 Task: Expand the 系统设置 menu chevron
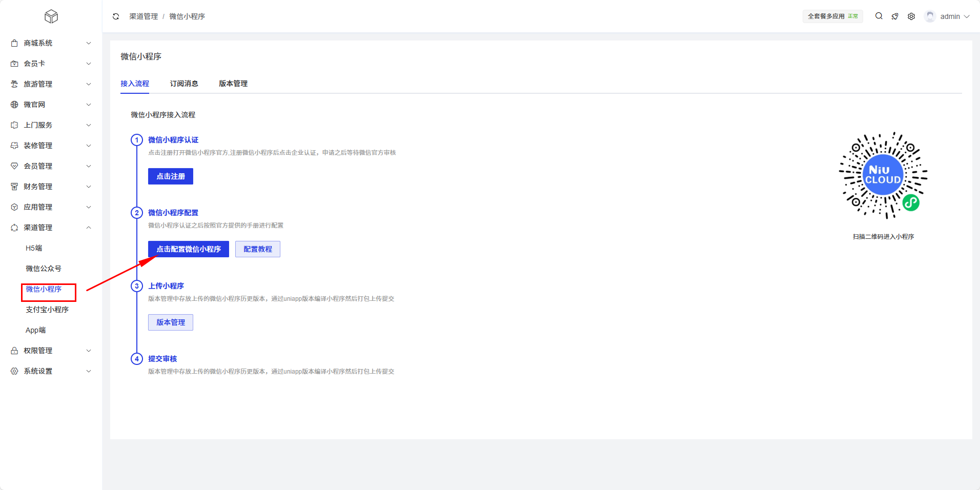coord(89,371)
